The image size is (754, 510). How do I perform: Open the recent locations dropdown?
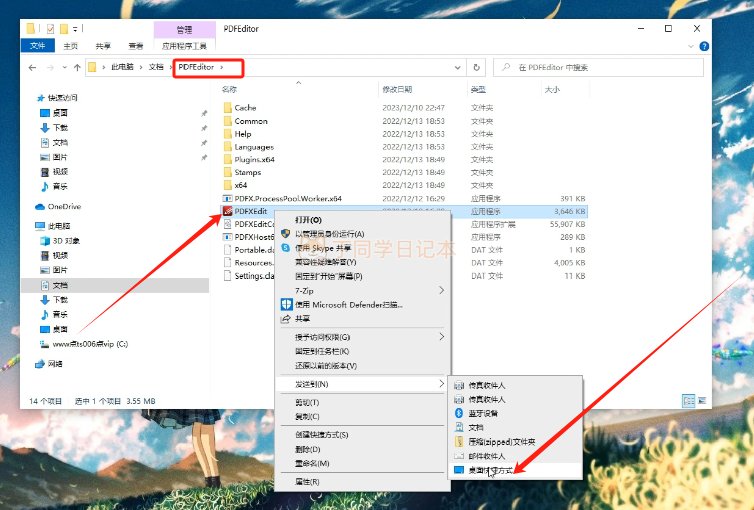click(64, 68)
